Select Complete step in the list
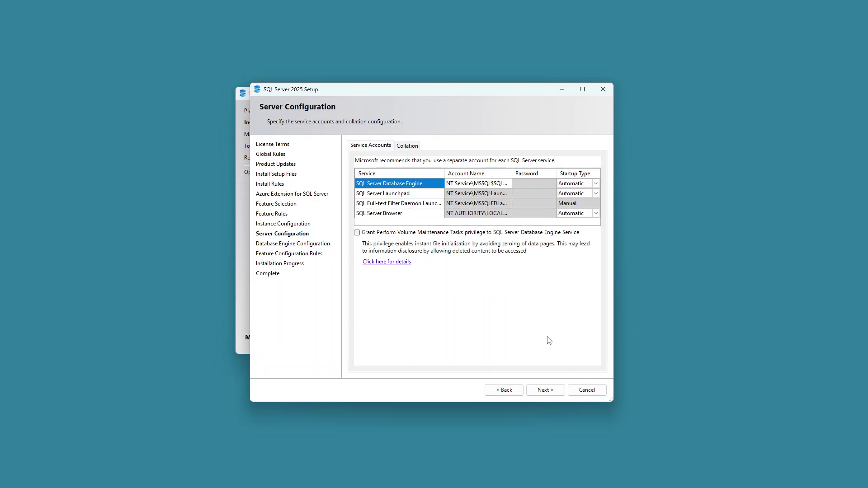The width and height of the screenshot is (868, 488). (268, 273)
